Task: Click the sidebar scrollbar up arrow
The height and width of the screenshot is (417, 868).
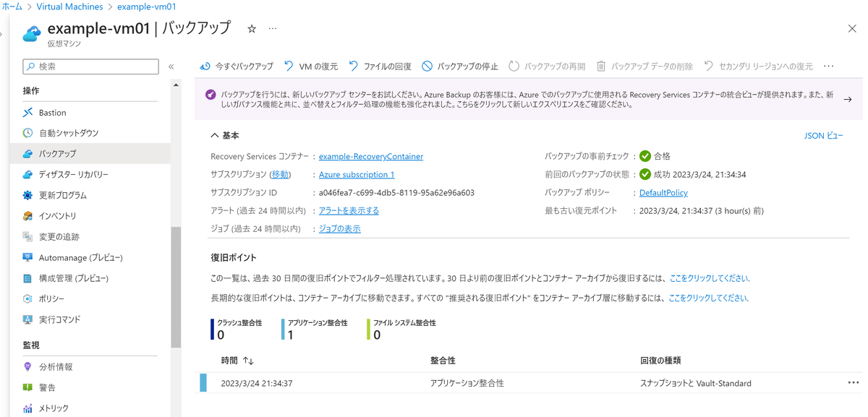Action: 176,85
